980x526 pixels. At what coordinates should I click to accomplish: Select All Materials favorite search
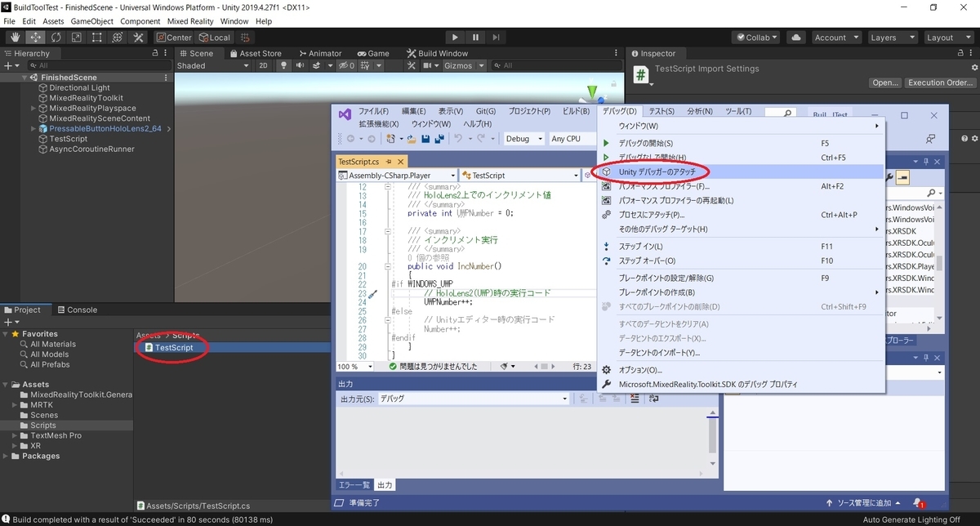click(53, 344)
